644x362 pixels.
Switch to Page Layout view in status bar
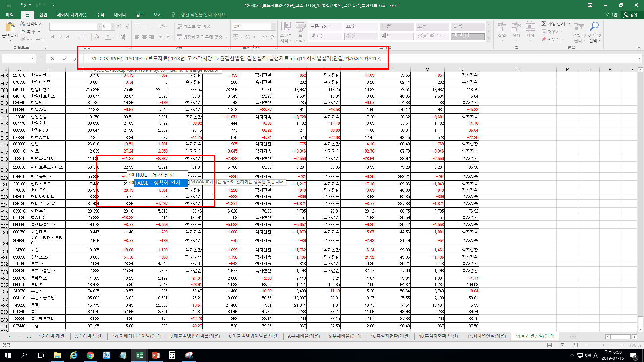(562, 345)
